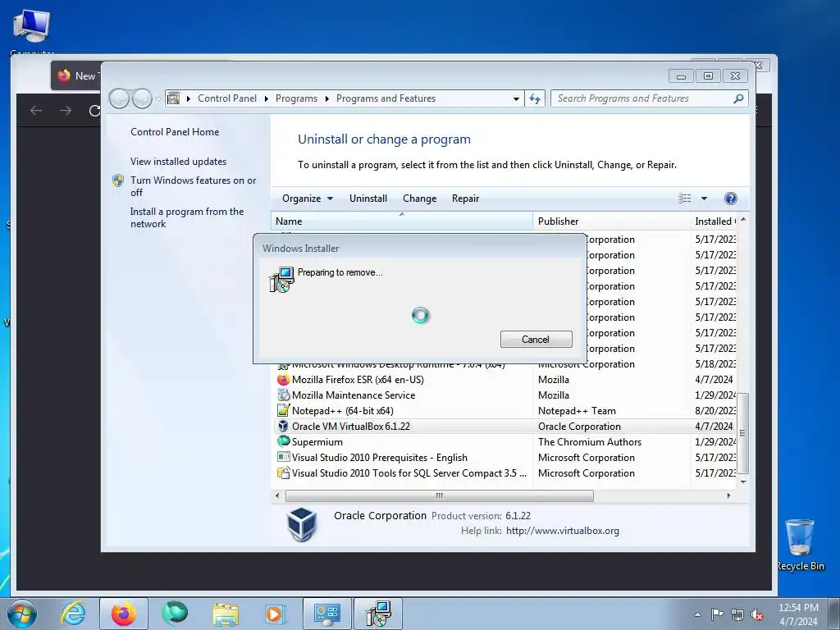This screenshot has width=840, height=630.
Task: Open Control Panel Home link
Action: tap(175, 132)
